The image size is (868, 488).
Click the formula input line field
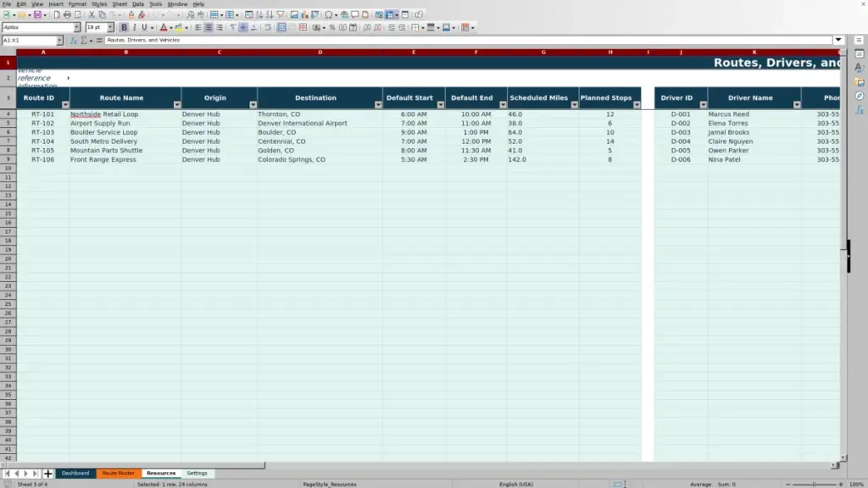(468, 41)
